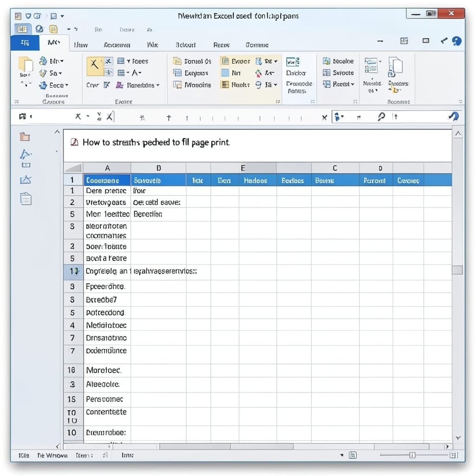Click the Neok: grid icon in the ribbon
Image resolution: width=476 pixels, height=476 pixels.
pyautogui.click(x=225, y=85)
